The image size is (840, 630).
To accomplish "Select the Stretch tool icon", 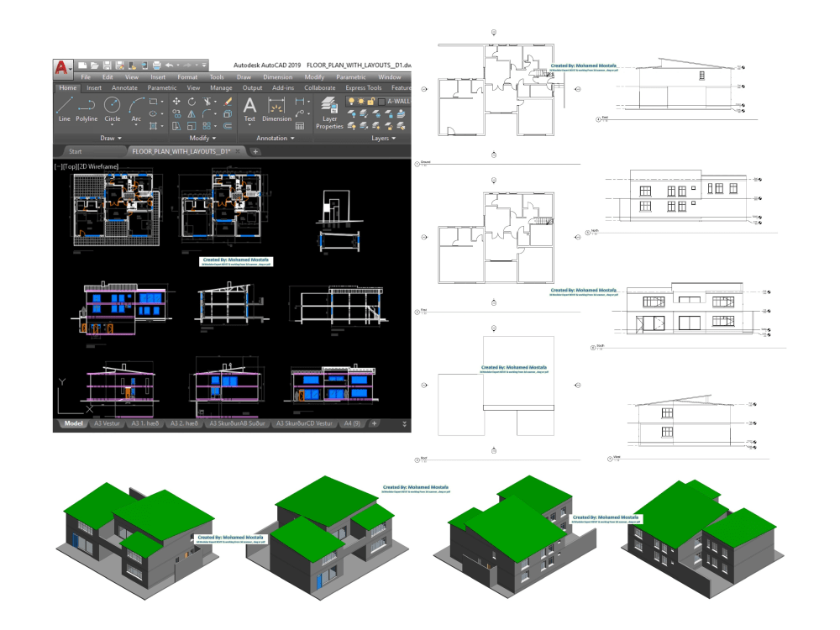I will [176, 126].
